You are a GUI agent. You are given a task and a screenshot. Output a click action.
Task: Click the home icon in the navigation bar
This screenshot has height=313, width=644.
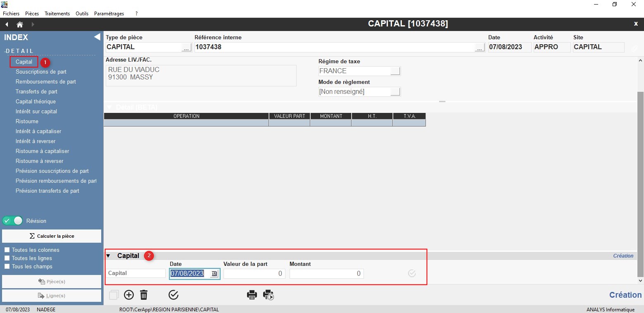(19, 24)
